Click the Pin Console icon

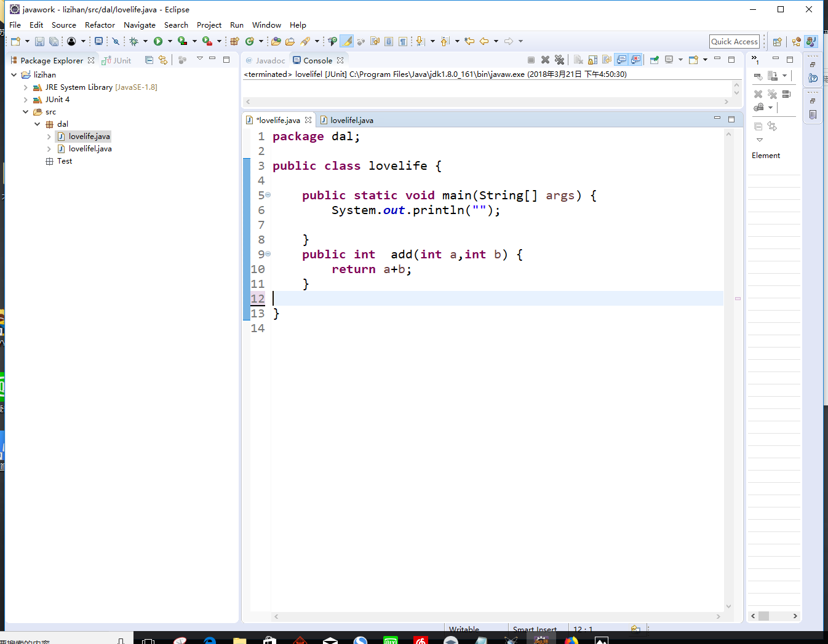654,60
